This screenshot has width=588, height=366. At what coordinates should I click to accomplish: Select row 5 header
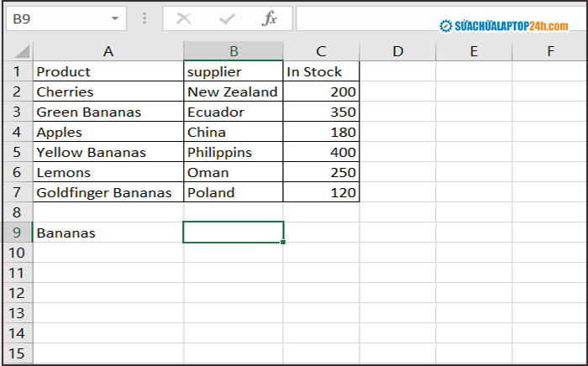click(18, 152)
